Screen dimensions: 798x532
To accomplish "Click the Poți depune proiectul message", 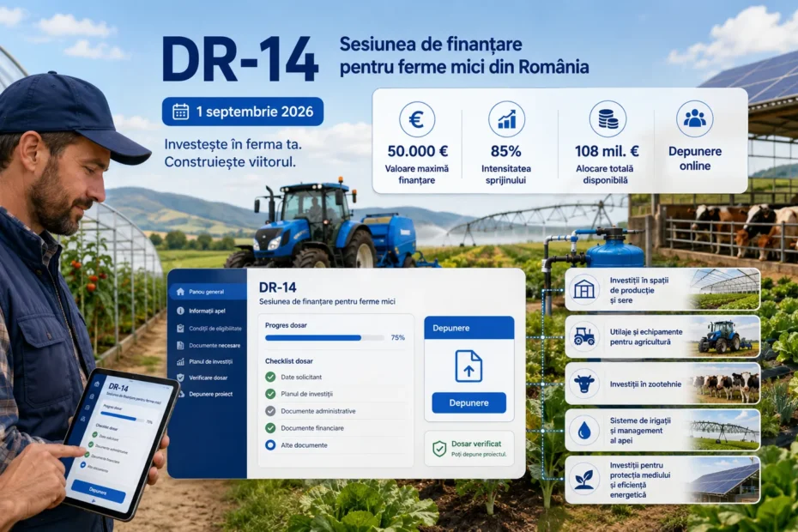I will tap(479, 454).
